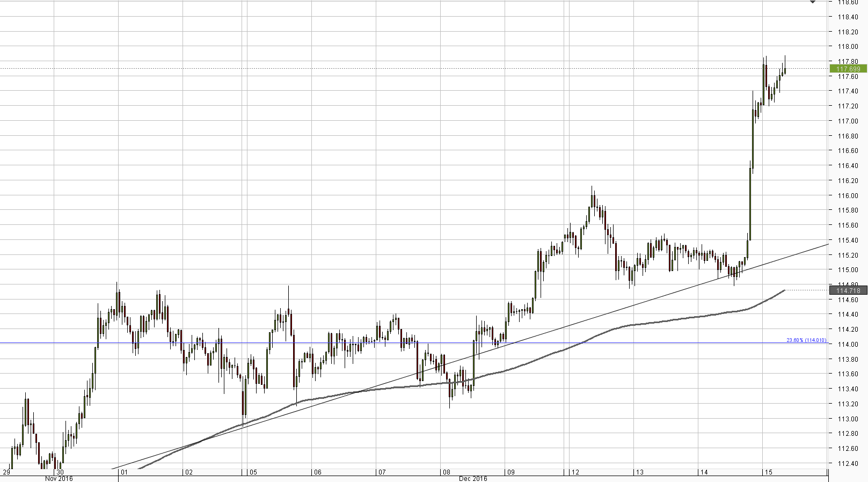Click the 118.40 price axis label
The image size is (868, 482).
848,17
